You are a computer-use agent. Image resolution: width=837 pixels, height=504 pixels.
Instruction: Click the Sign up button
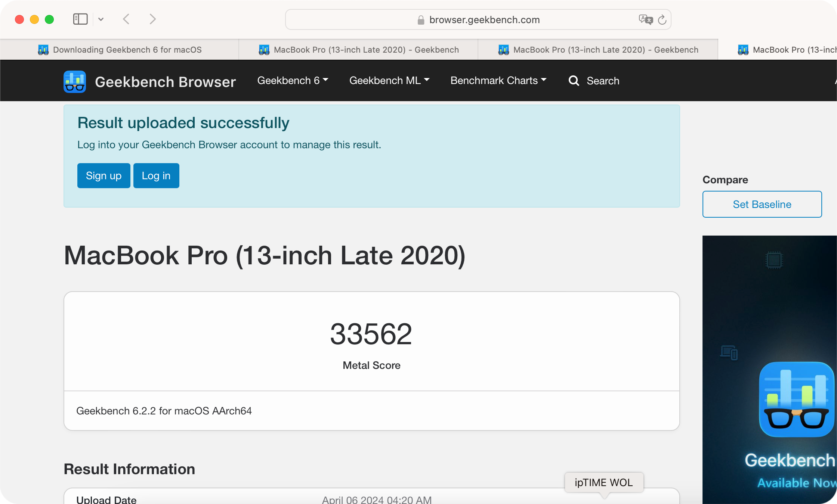click(x=104, y=175)
